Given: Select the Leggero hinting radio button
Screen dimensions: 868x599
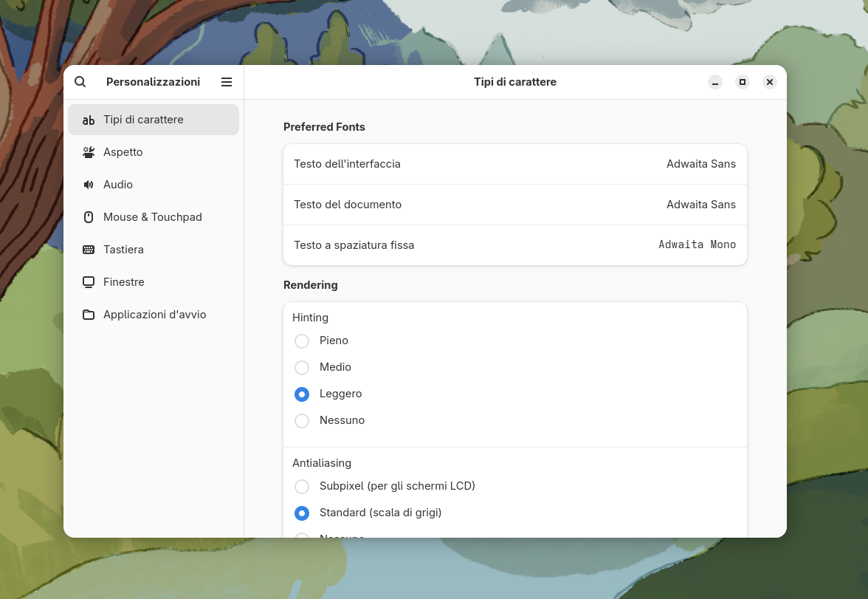Looking at the screenshot, I should (x=302, y=394).
